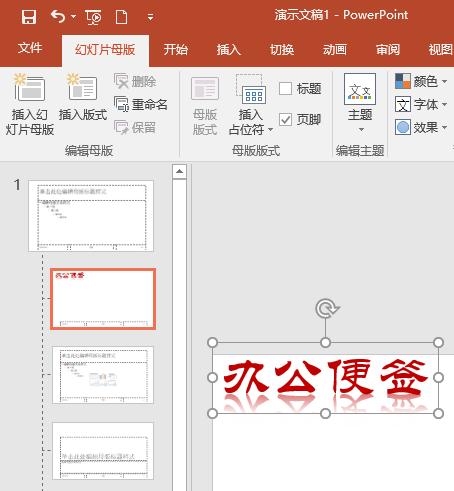This screenshot has width=454, height=491.
Task: Select the third layout thumbnail with picture
Action: [103, 375]
